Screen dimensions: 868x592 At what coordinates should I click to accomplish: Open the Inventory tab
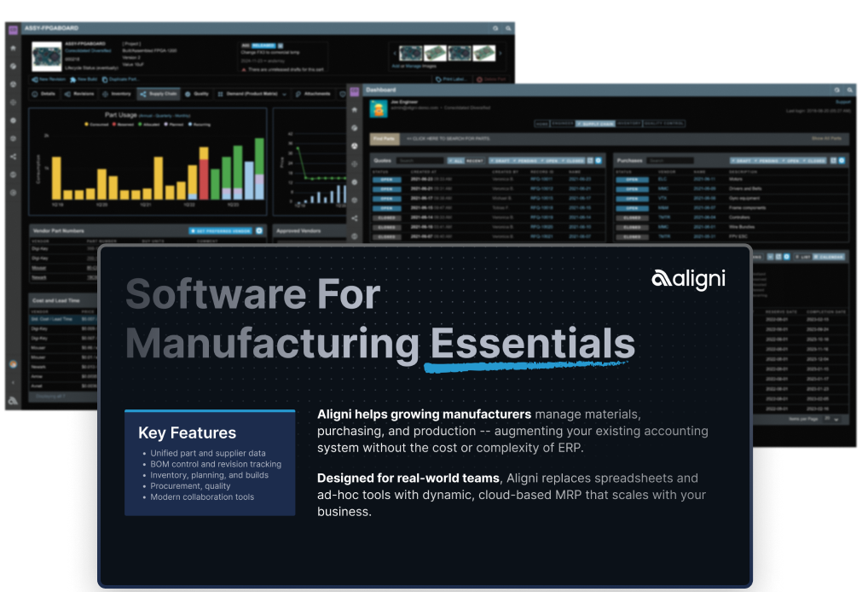119,94
